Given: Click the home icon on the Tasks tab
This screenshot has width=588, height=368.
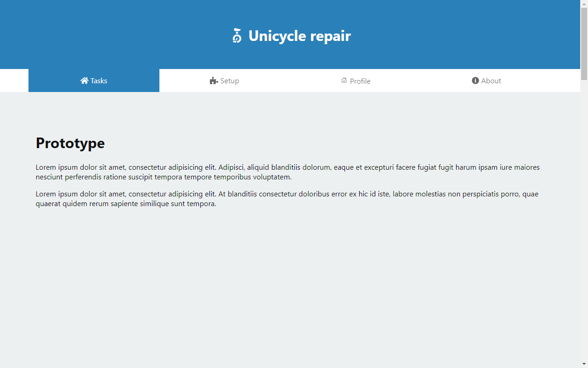Looking at the screenshot, I should tap(84, 80).
